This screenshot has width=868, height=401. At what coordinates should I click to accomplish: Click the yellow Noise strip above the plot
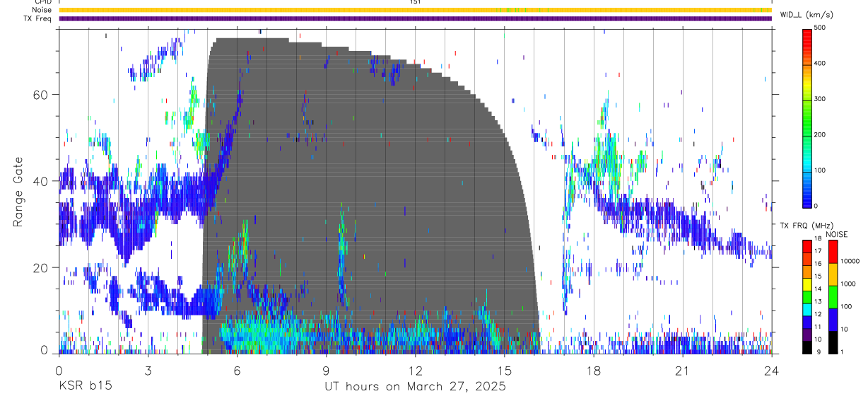click(416, 10)
